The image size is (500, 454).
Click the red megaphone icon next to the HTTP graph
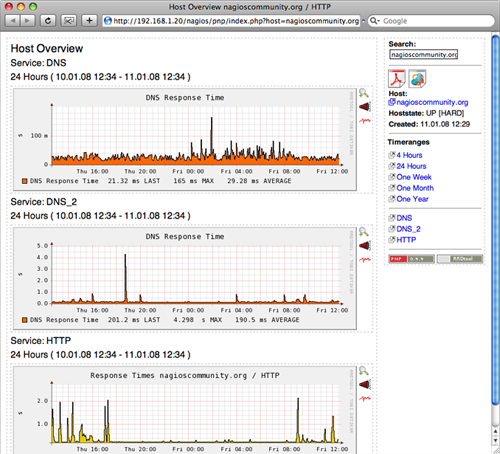[x=365, y=385]
